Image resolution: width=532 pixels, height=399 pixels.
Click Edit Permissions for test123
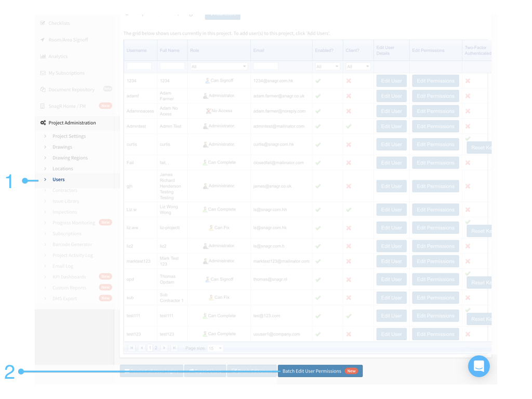coord(435,334)
